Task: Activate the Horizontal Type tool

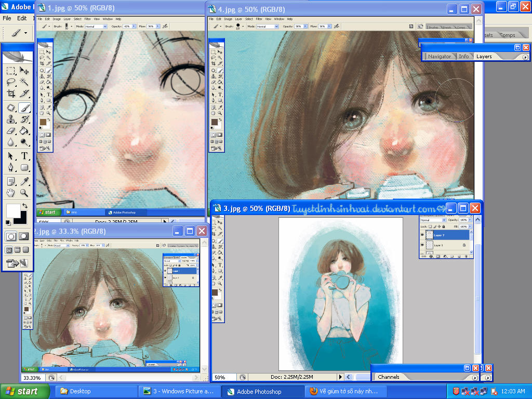Action: pos(24,156)
